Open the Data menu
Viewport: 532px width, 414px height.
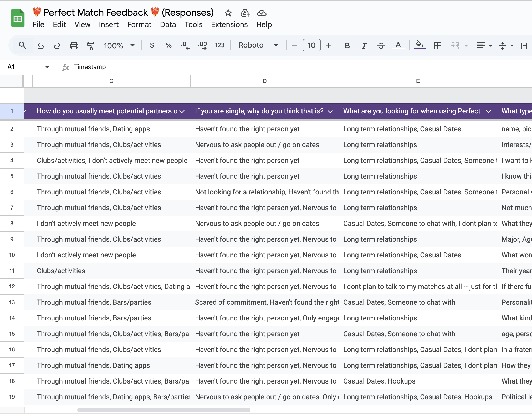tap(168, 24)
